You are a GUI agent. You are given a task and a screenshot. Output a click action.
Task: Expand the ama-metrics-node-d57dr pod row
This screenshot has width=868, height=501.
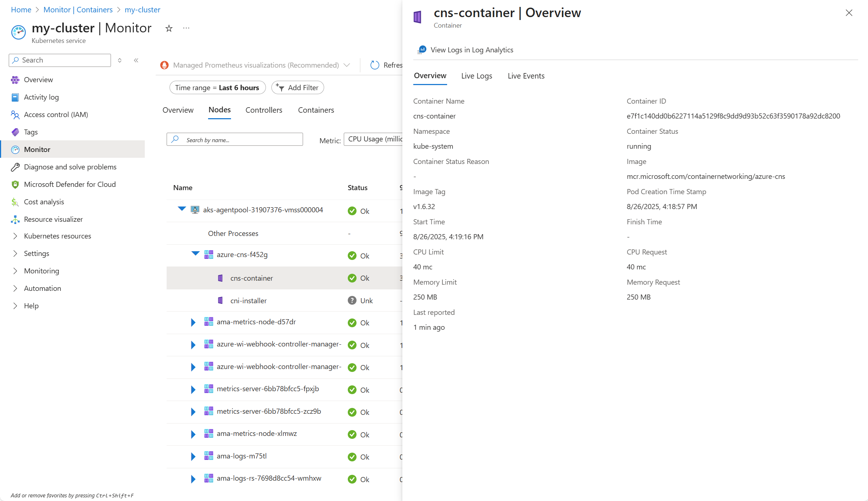point(193,322)
